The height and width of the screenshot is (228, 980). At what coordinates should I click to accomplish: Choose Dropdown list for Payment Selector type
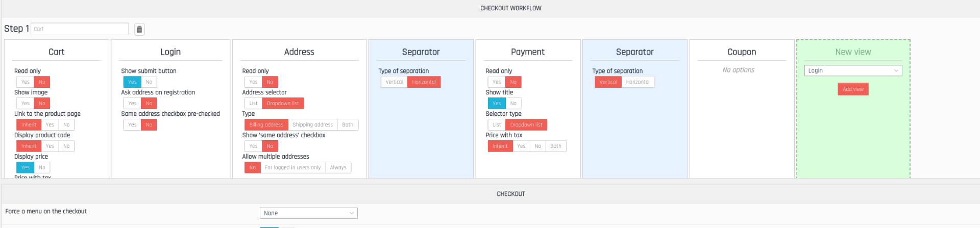526,125
